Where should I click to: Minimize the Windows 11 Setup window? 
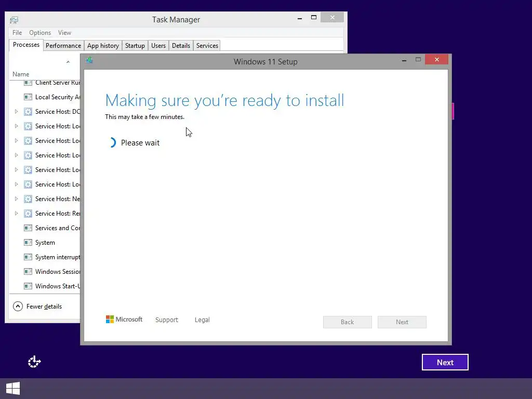(404, 60)
